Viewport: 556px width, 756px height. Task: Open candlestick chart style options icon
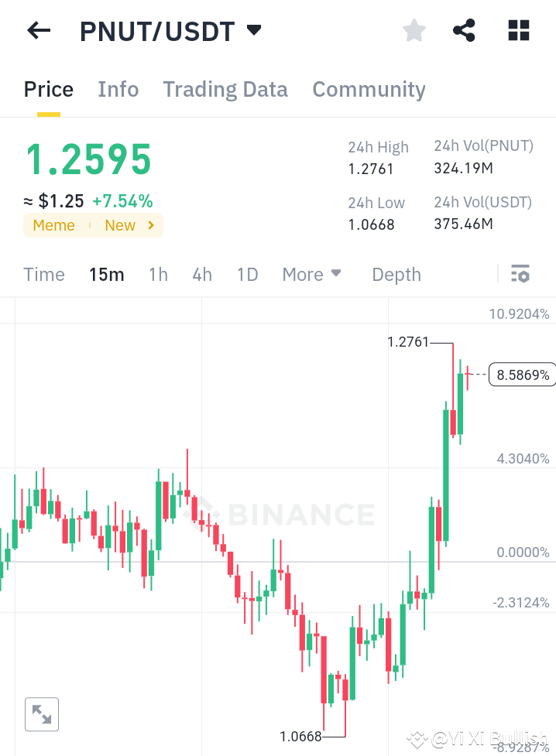coord(520,274)
